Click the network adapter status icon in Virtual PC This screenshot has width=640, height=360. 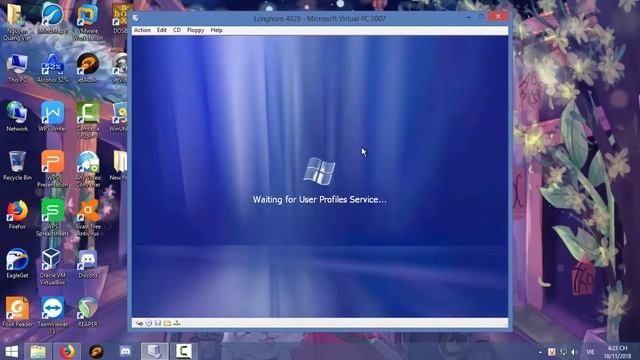177,323
